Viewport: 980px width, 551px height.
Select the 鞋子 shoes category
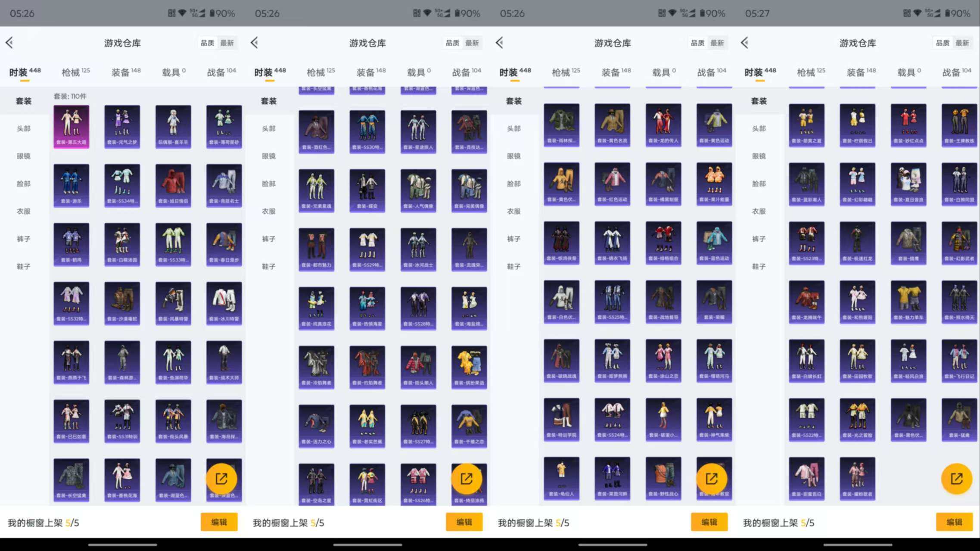pos(24,266)
